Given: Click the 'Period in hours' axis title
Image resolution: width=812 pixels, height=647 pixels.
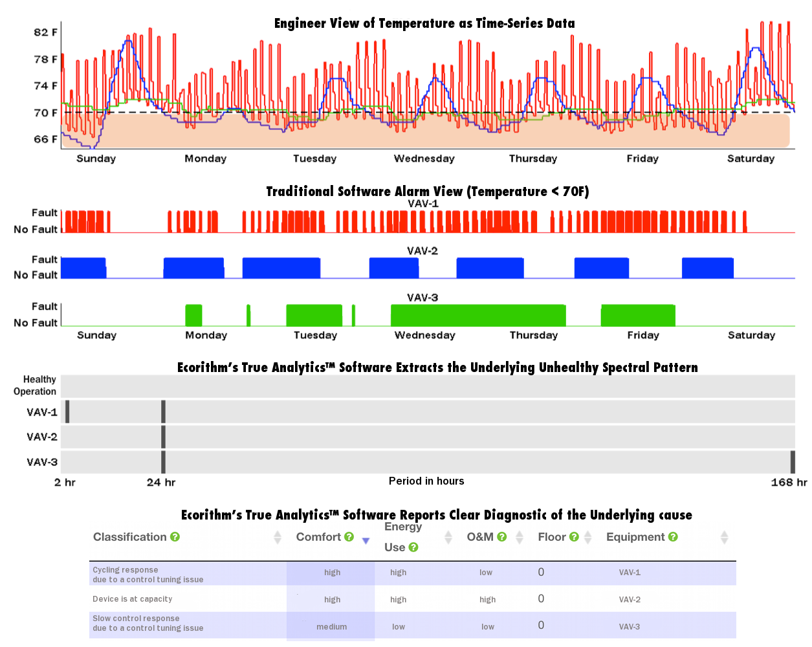Looking at the screenshot, I should pos(426,481).
